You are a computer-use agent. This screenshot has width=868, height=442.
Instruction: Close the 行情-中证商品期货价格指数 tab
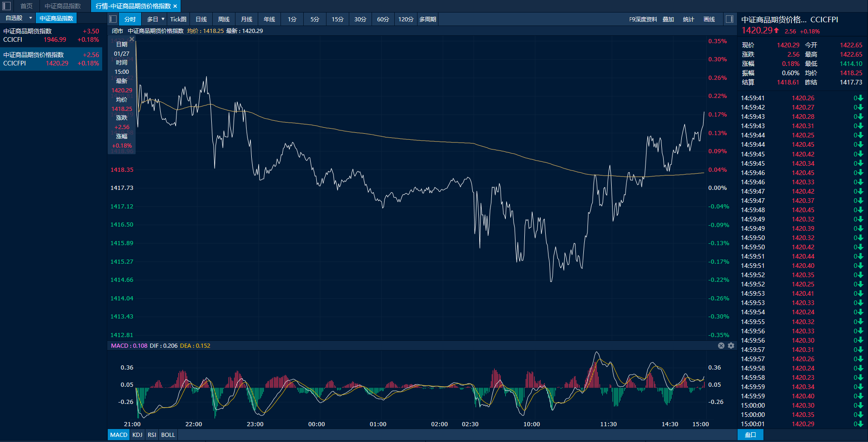(x=175, y=6)
